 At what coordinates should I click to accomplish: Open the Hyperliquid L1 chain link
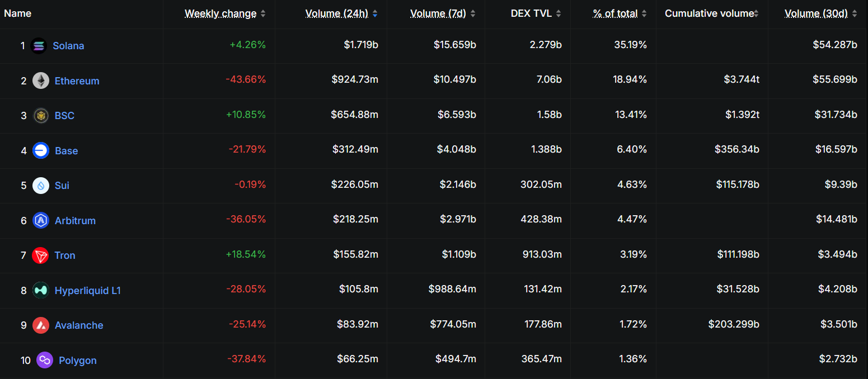coord(88,291)
